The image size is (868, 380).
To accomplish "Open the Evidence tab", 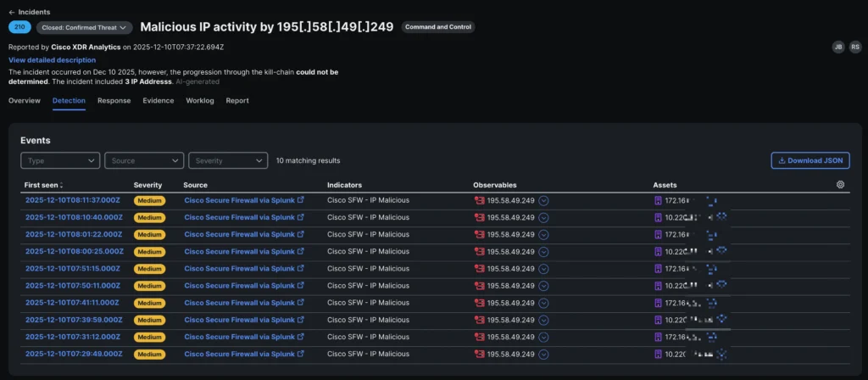I will [x=159, y=101].
